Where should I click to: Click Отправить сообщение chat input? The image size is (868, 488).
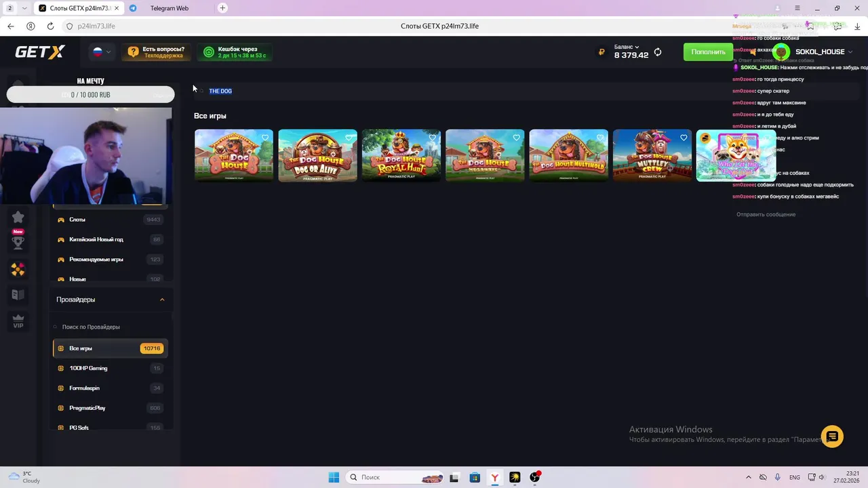click(x=766, y=214)
